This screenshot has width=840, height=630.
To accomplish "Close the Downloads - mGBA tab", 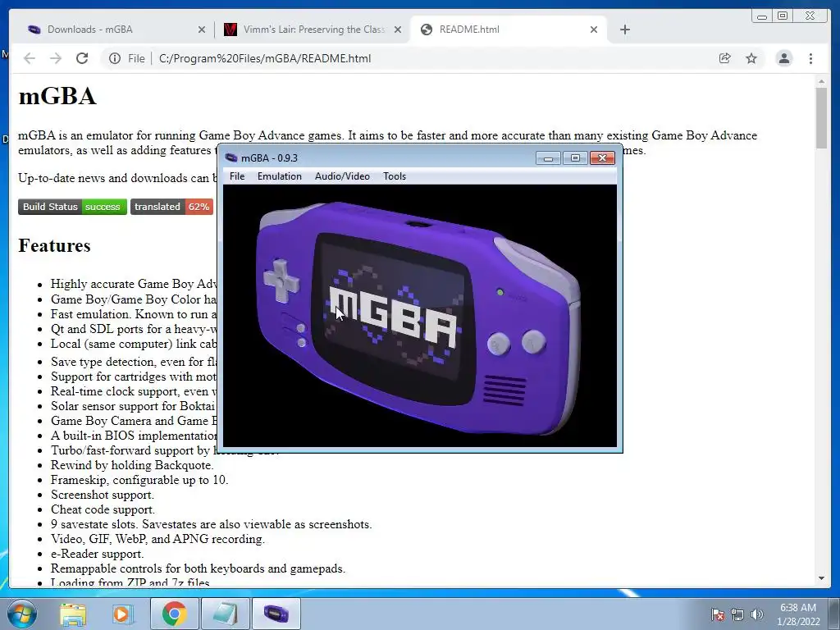I will tap(202, 30).
